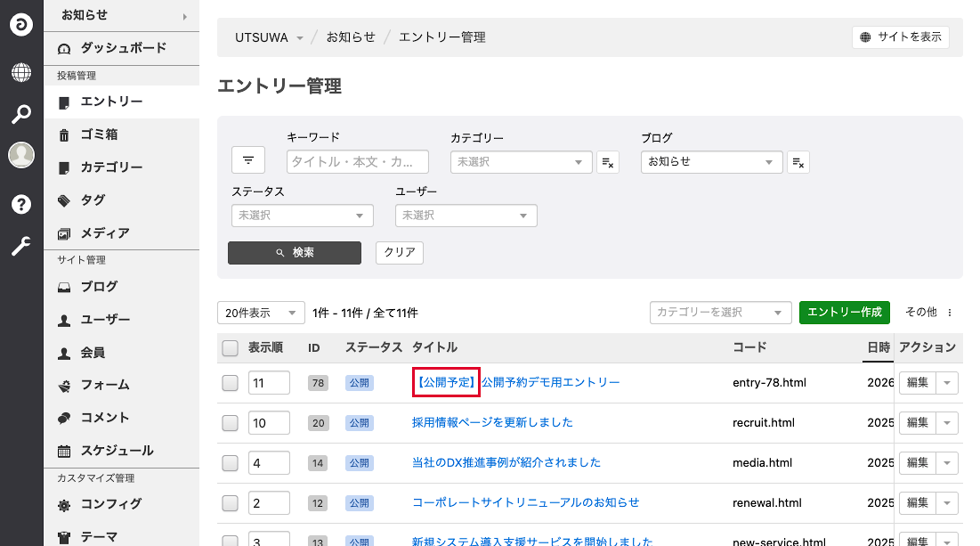Go to カテゴリー in the sidebar
The image size is (980, 546).
(x=121, y=167)
